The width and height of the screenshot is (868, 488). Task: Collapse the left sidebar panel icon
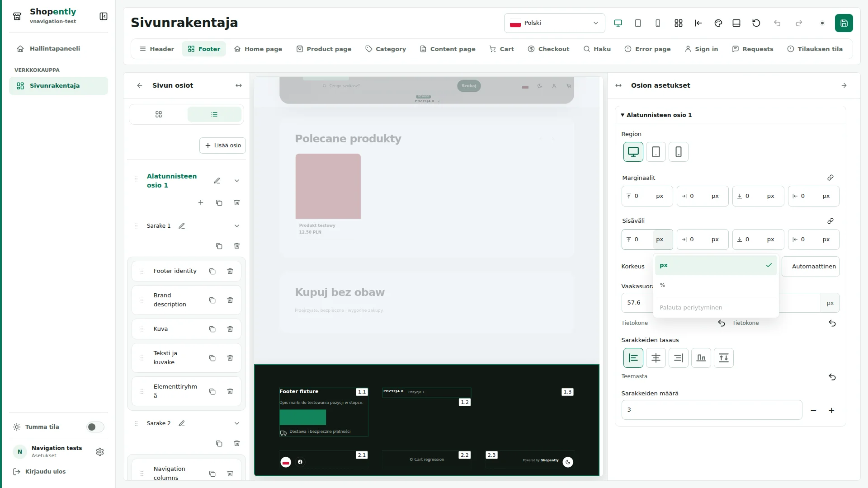coord(104,16)
